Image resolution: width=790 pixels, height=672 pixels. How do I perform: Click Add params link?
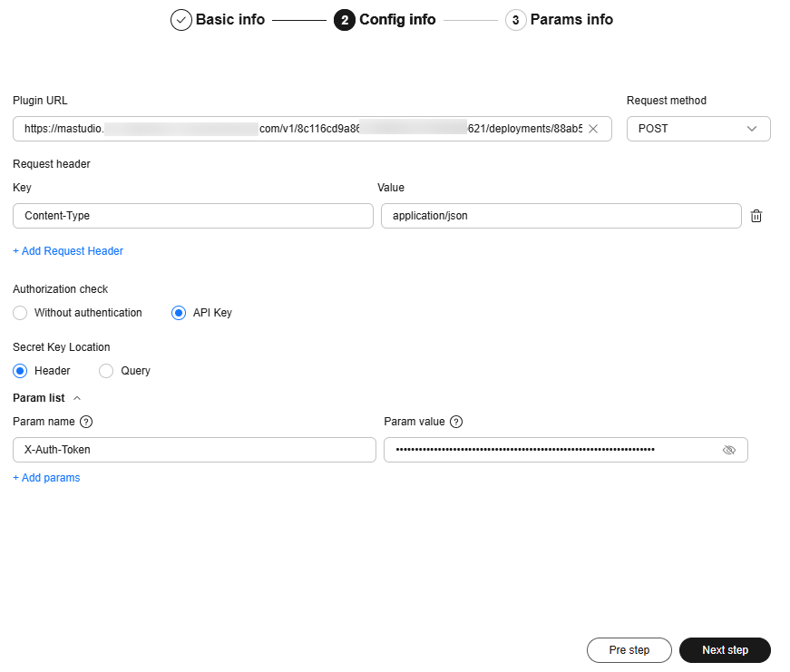point(46,478)
